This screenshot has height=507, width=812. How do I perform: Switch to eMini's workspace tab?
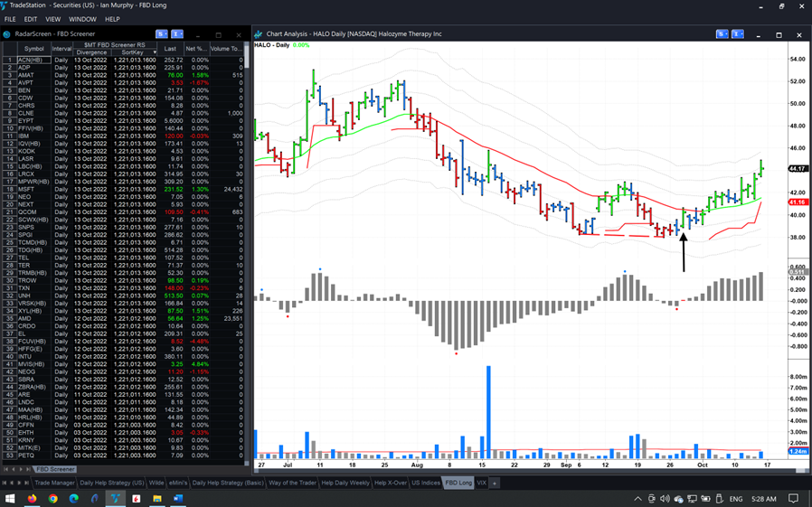click(177, 483)
